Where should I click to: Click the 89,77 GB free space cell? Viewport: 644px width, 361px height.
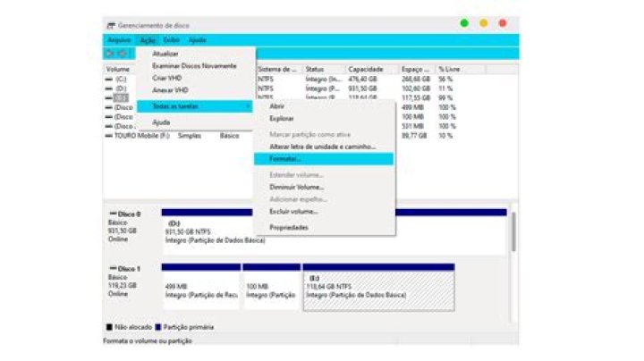pos(414,136)
